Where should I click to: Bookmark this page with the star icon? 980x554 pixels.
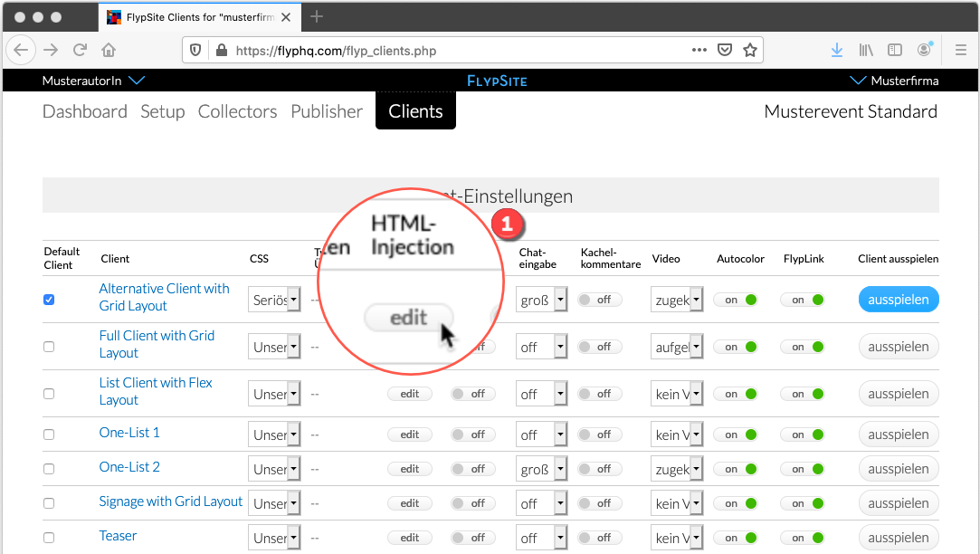click(750, 50)
